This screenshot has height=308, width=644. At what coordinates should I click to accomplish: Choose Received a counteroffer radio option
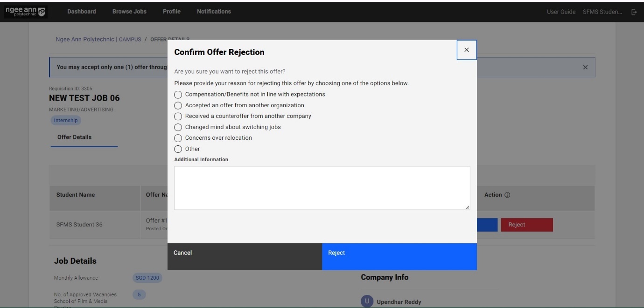(178, 116)
